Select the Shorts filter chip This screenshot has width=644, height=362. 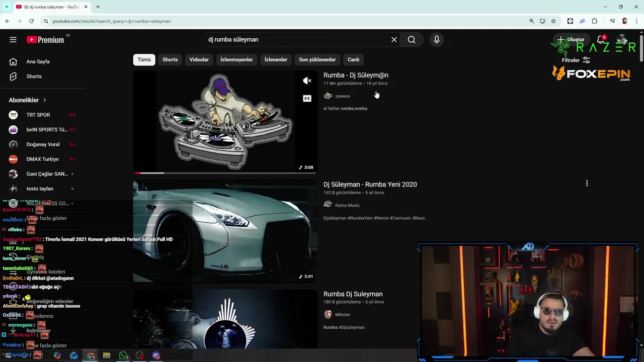click(170, 59)
